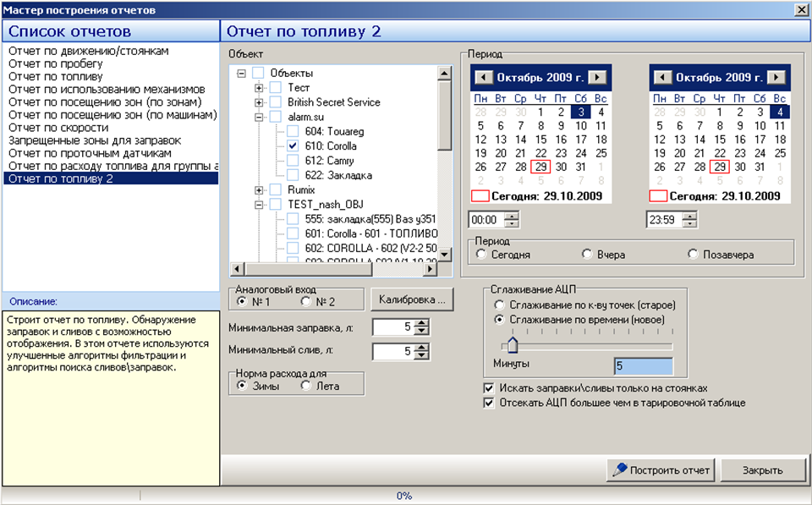
Task: Expand the Тест group
Action: [259, 88]
